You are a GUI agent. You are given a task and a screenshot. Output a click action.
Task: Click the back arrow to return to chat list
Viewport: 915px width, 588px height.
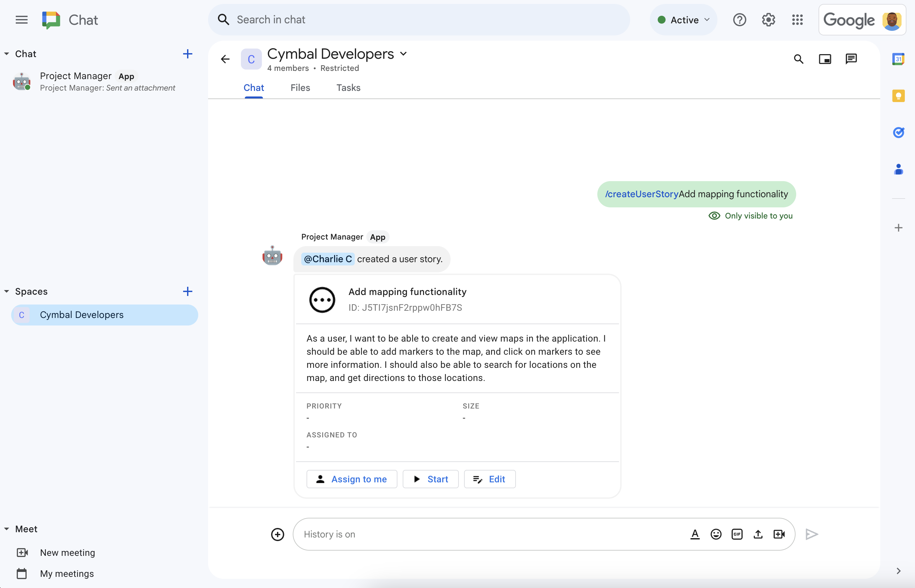tap(225, 59)
